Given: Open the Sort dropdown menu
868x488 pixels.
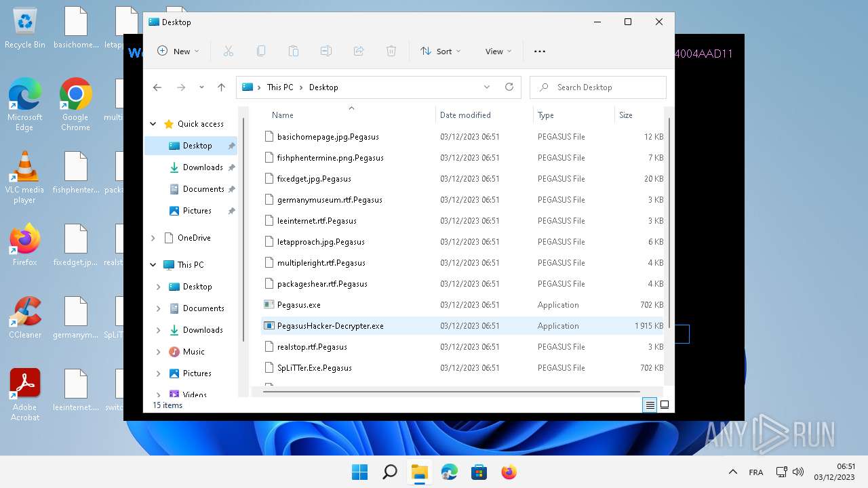Looking at the screenshot, I should click(440, 51).
